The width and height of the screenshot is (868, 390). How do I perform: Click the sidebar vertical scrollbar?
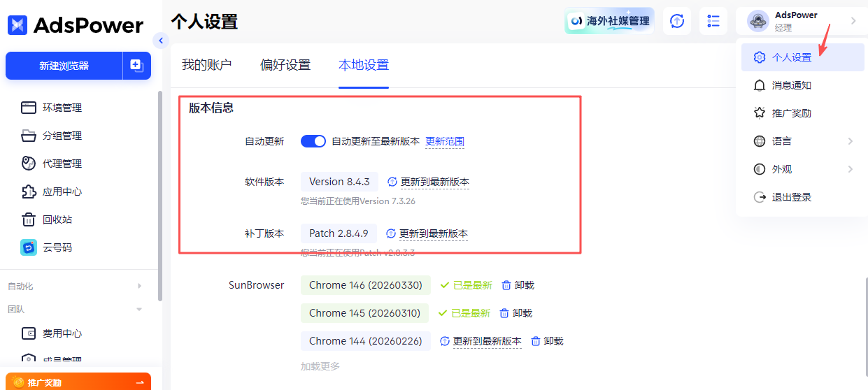[x=160, y=196]
